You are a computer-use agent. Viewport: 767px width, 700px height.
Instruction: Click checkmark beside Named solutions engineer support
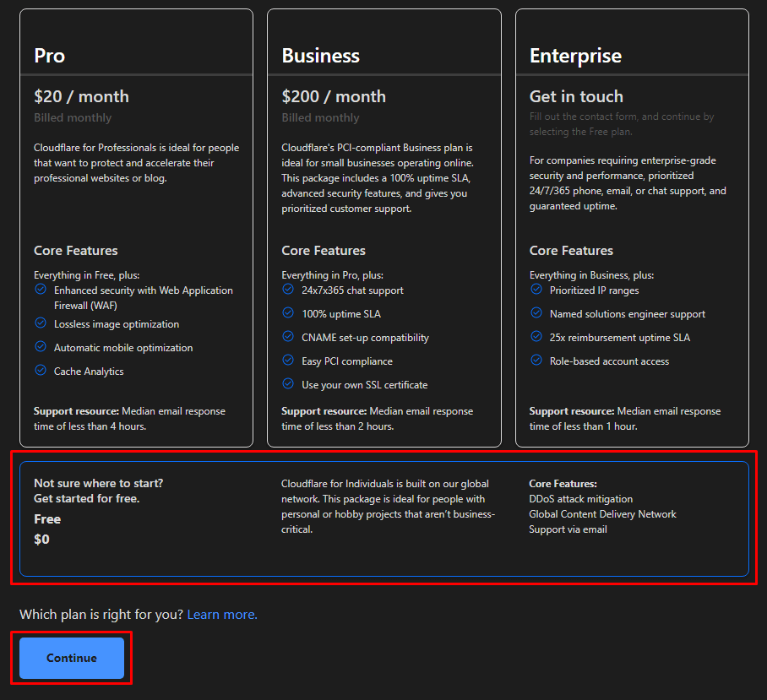[x=536, y=313]
